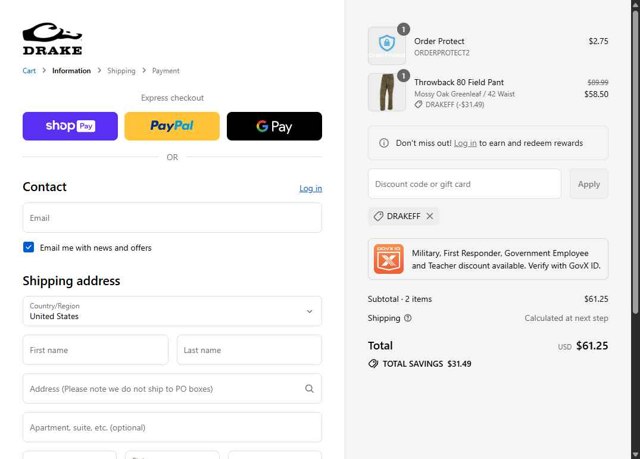Focus the Discount code or gift card field
This screenshot has height=459, width=640.
[464, 184]
